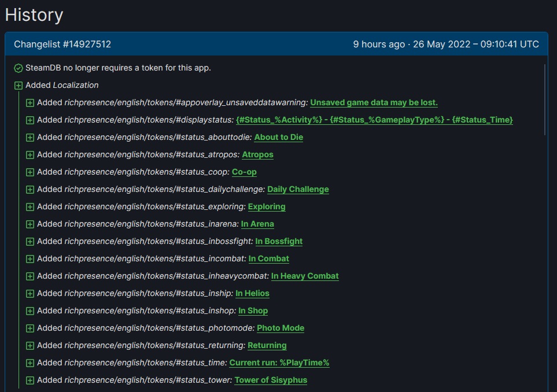This screenshot has height=392, width=557.
Task: Click plus icon on status_inshop row
Action: coord(30,311)
